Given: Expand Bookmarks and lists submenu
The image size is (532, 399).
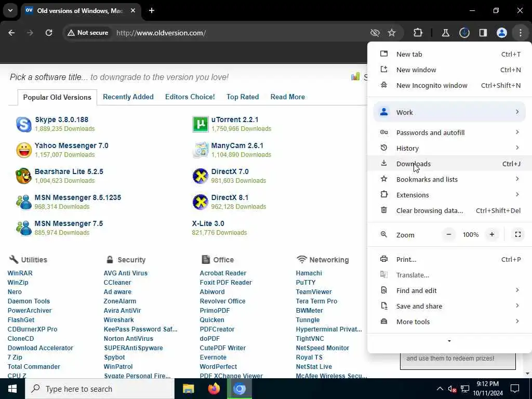Looking at the screenshot, I should click(x=449, y=179).
